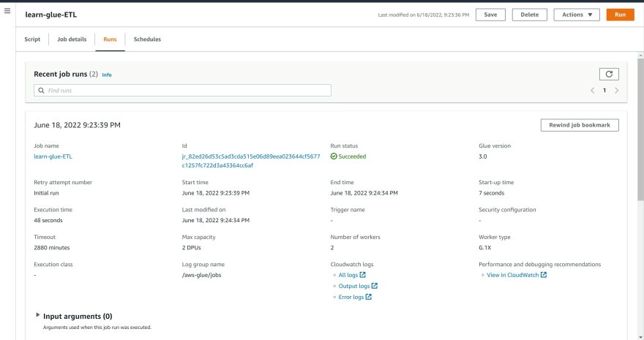Open the learn-glue-ETL job name link

pos(53,156)
